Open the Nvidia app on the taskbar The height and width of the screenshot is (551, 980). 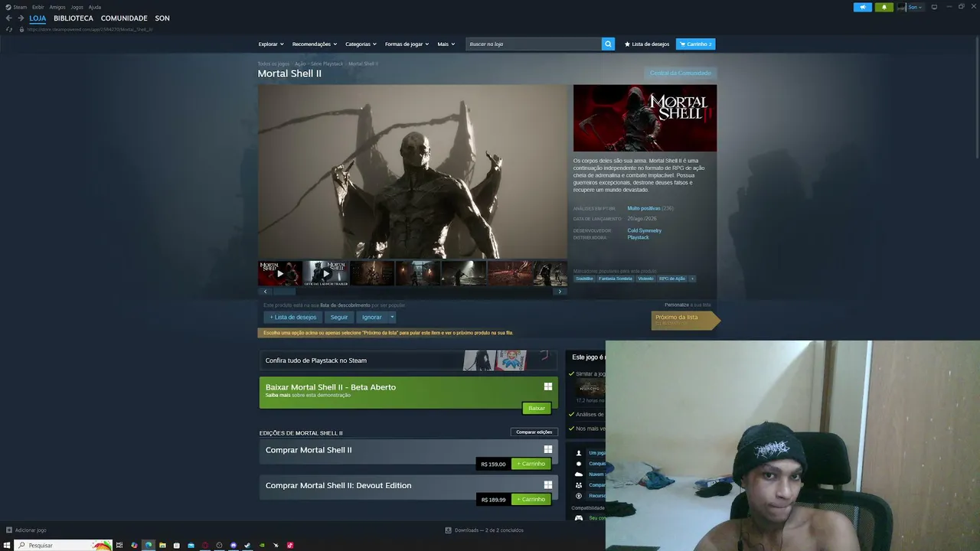point(262,545)
